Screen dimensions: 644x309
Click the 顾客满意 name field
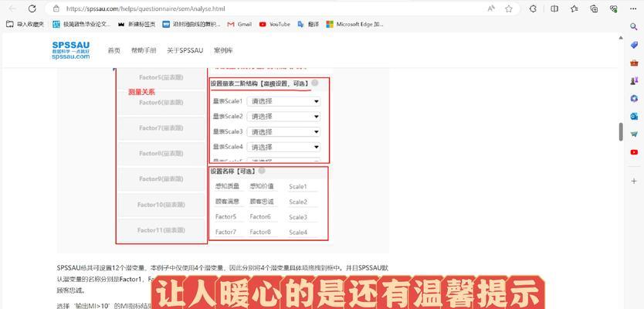[229, 202]
